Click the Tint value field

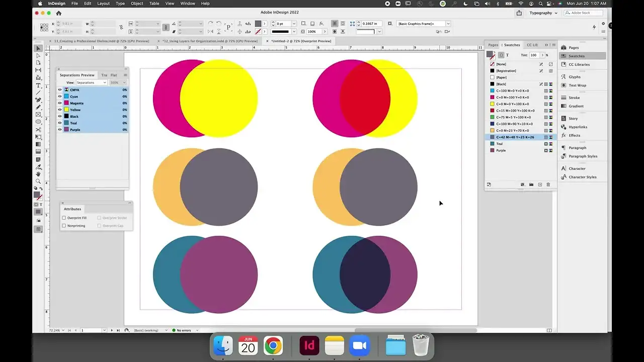[533, 55]
